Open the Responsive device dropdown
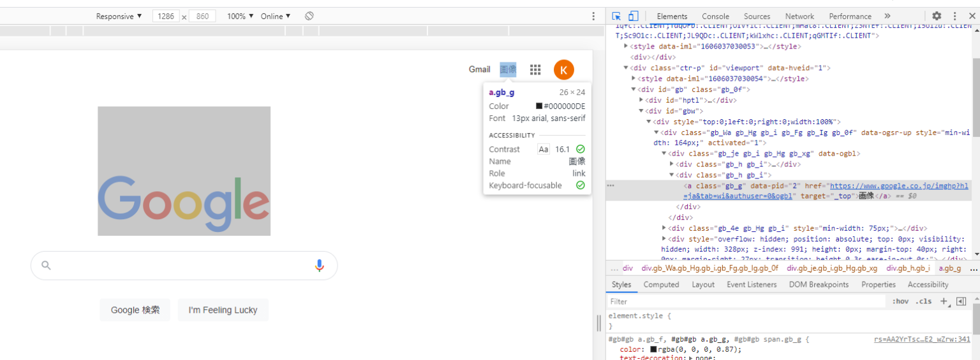The image size is (980, 360). pos(119,16)
